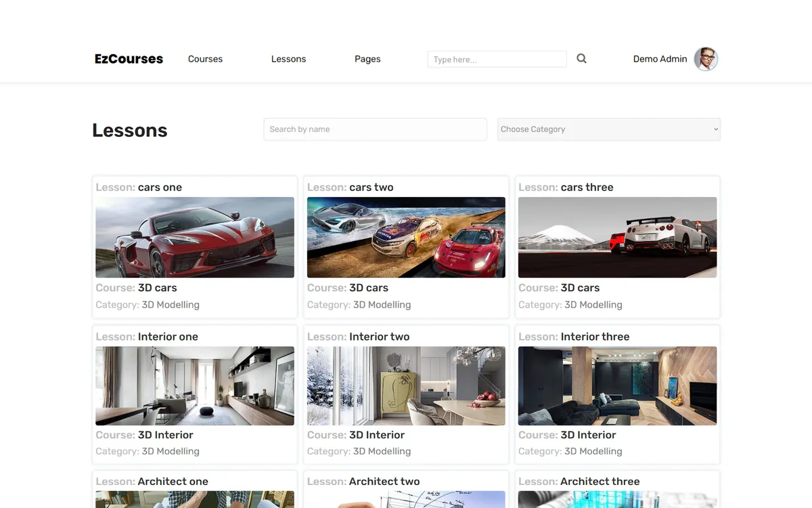
Task: Click '3D cars' course under cars one
Action: coord(157,288)
